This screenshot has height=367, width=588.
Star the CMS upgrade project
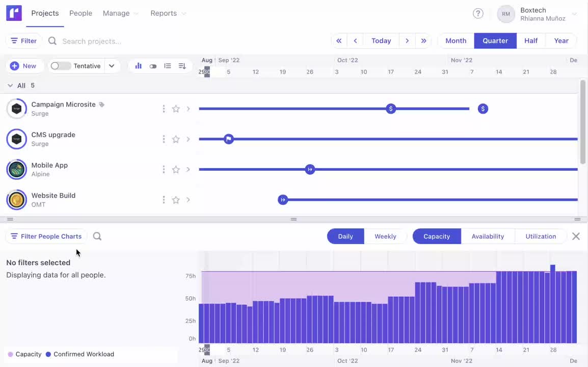176,139
